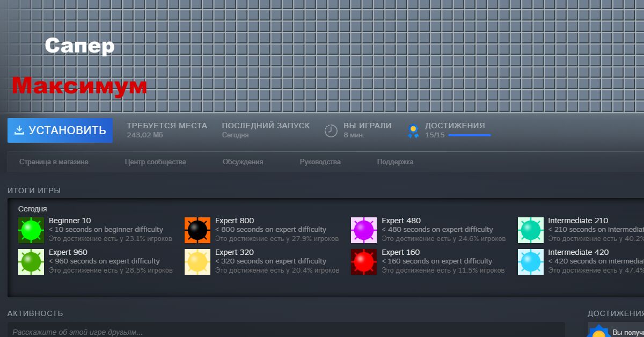Open Обсуждения tab
Viewport: 644px width, 337px height.
[243, 162]
